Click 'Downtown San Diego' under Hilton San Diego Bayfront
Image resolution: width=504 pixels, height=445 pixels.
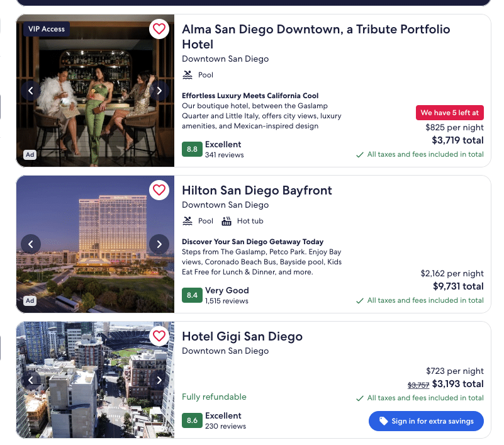(225, 205)
